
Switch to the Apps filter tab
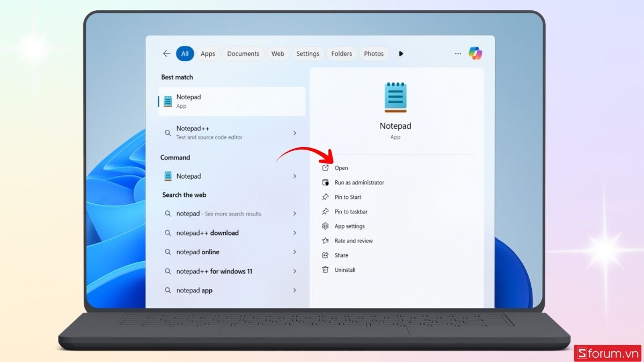(x=208, y=54)
